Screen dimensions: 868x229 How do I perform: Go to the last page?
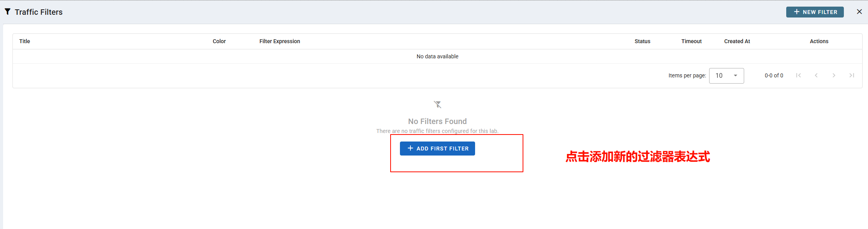(x=852, y=75)
